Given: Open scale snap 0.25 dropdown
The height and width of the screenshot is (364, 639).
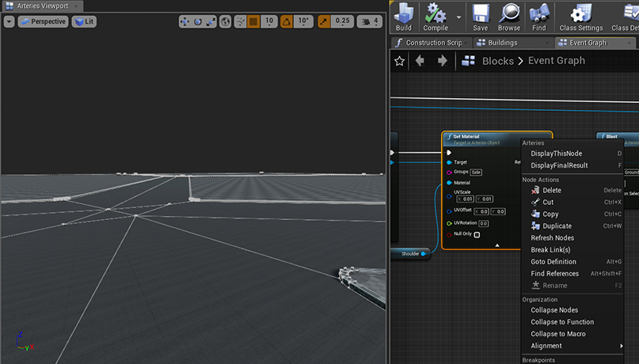Looking at the screenshot, I should [342, 21].
